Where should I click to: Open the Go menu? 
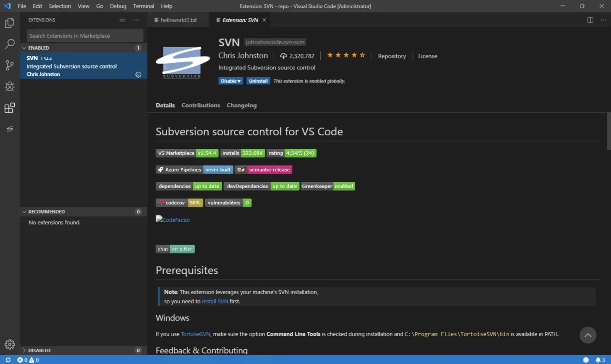100,6
